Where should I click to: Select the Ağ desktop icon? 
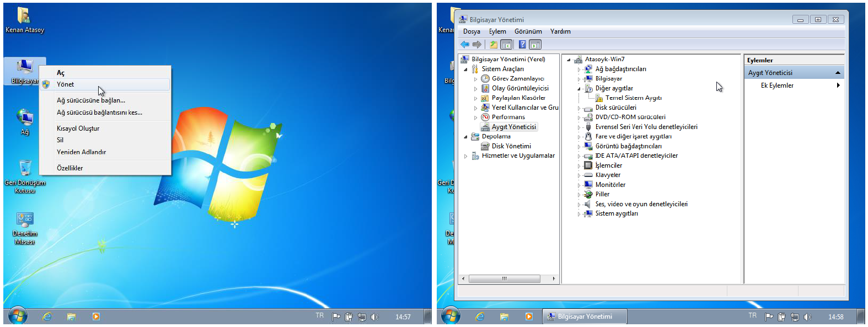(25, 122)
